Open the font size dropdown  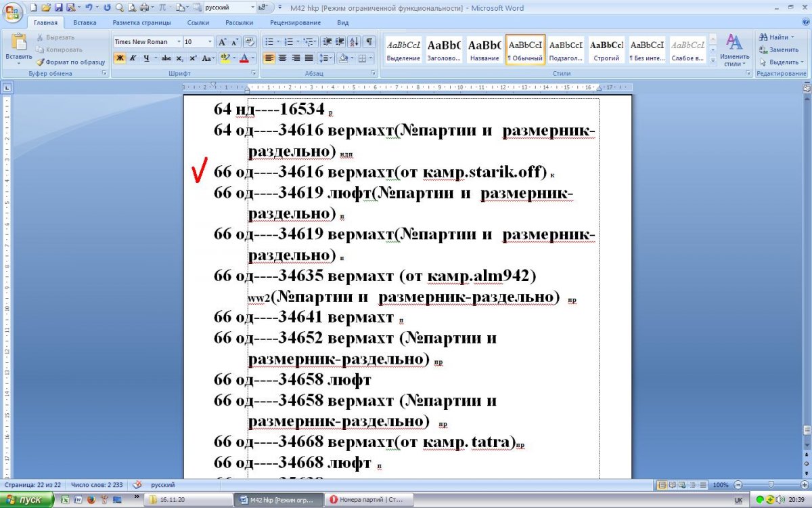coord(210,42)
